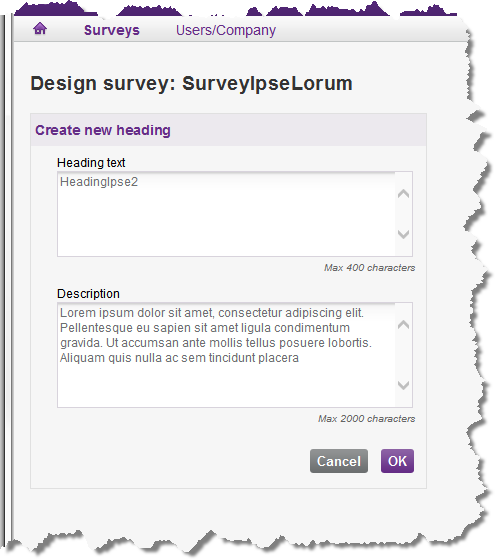Click the Description box scroll down arrow
Viewport: 495px width, 559px height.
click(x=403, y=385)
